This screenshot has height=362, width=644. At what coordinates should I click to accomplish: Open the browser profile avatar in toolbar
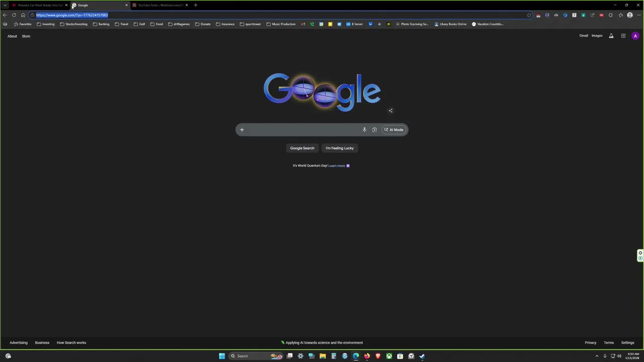click(x=630, y=15)
